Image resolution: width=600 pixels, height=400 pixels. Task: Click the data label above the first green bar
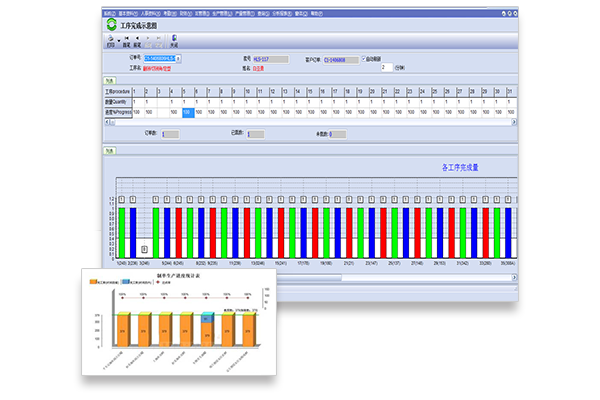coord(122,199)
